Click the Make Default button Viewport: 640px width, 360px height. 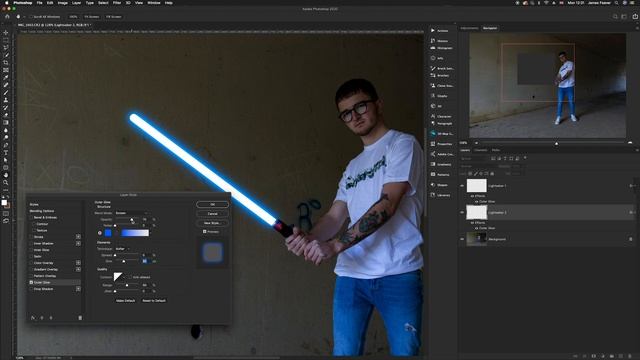point(125,300)
